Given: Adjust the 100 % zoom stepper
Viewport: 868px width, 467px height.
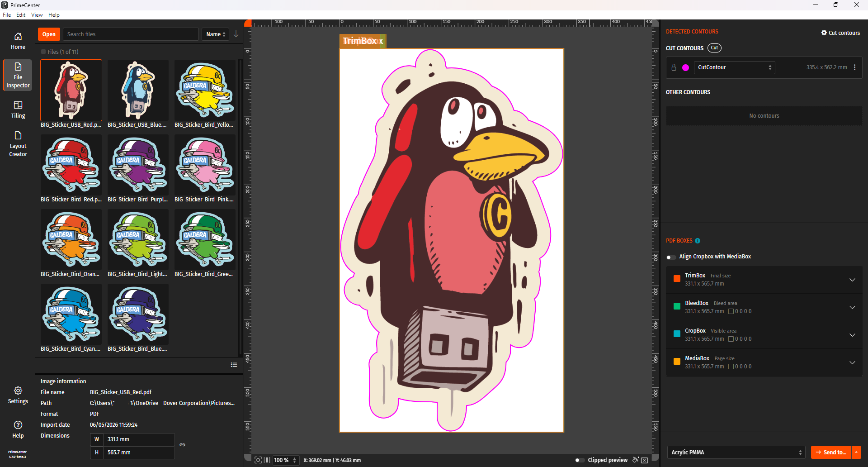Looking at the screenshot, I should pos(294,460).
